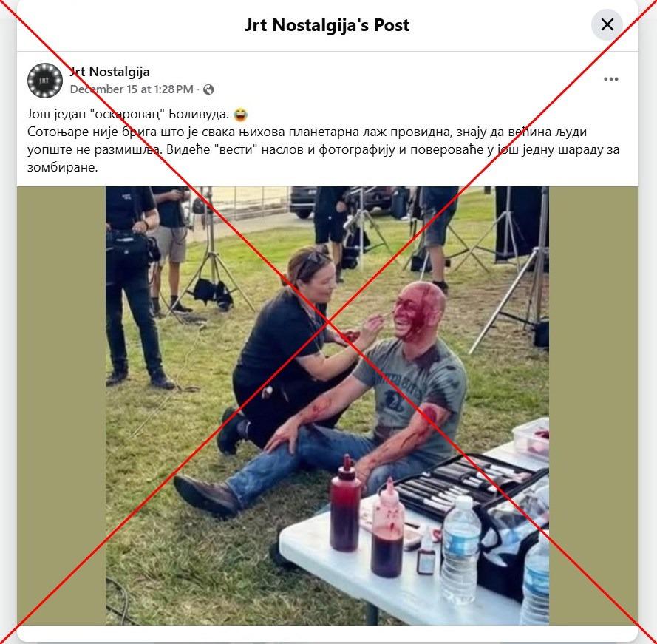Screen dimensions: 657x644
Task: Click the cameraman standing in photo
Action: coord(133,287)
